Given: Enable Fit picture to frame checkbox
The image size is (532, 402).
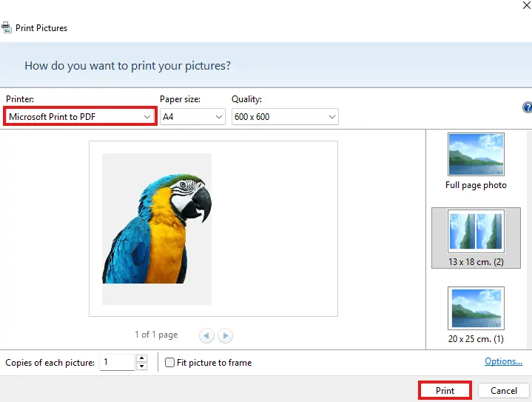Looking at the screenshot, I should pyautogui.click(x=169, y=362).
